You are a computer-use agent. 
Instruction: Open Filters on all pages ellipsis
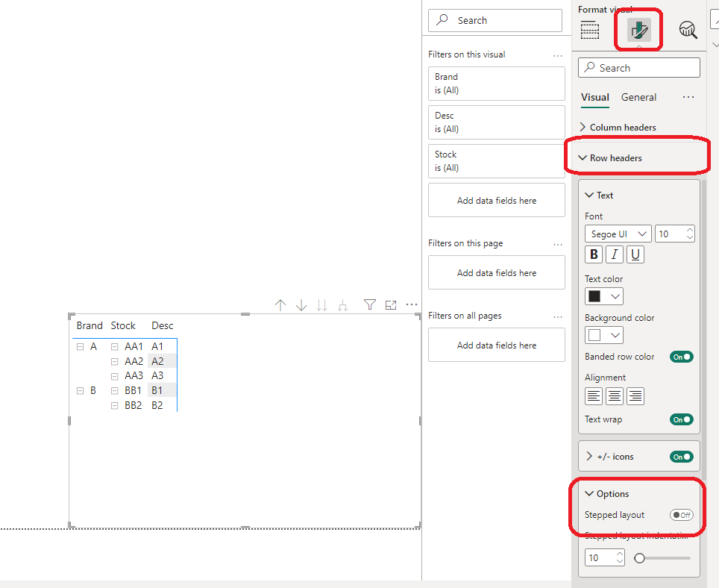point(558,317)
